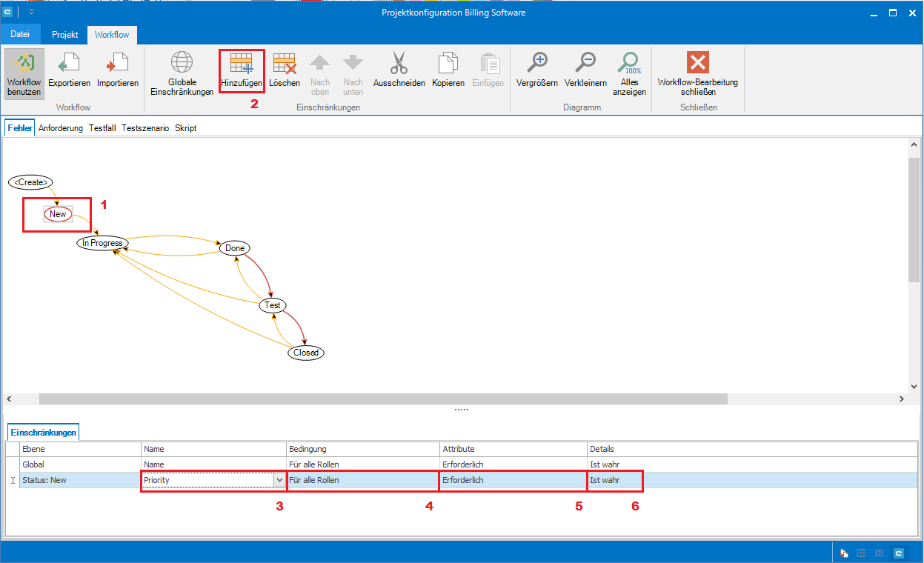Image resolution: width=924 pixels, height=563 pixels.
Task: Zoom in with Vergrößern
Action: point(536,65)
